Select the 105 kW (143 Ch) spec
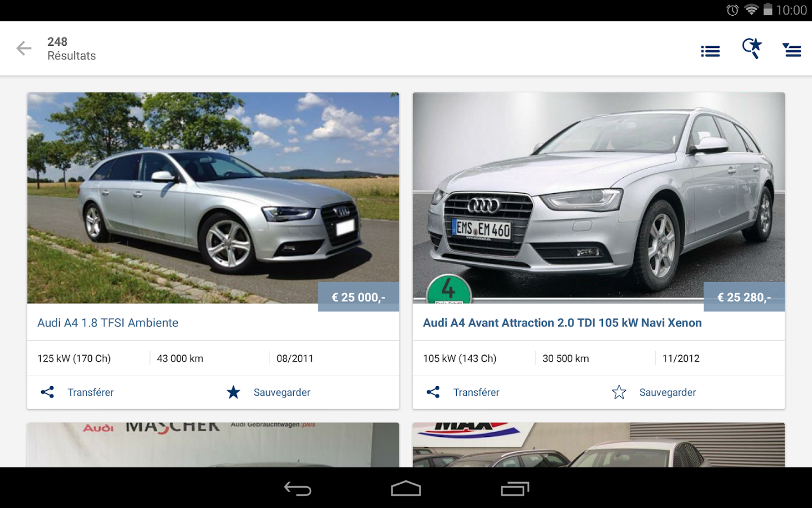The width and height of the screenshot is (812, 508). coord(460,358)
